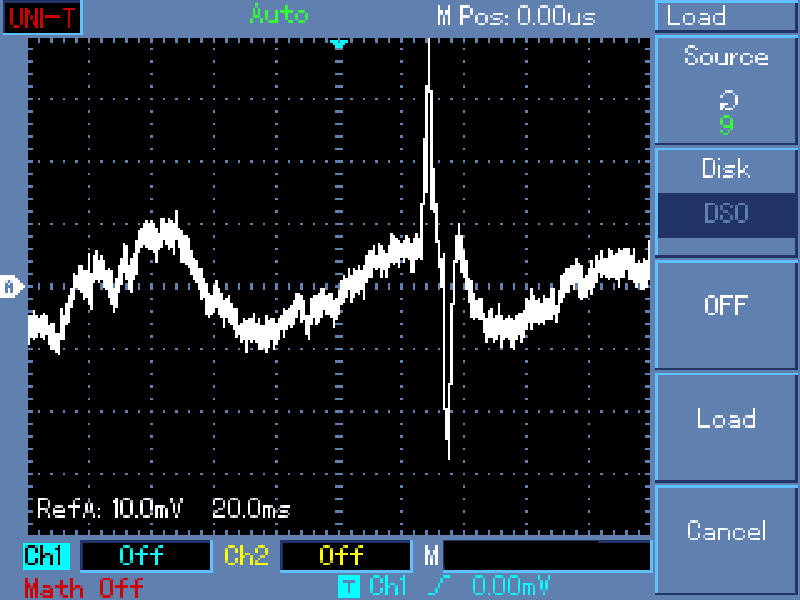Click the Math Off label
Viewport: 800px width, 600px height.
84,588
